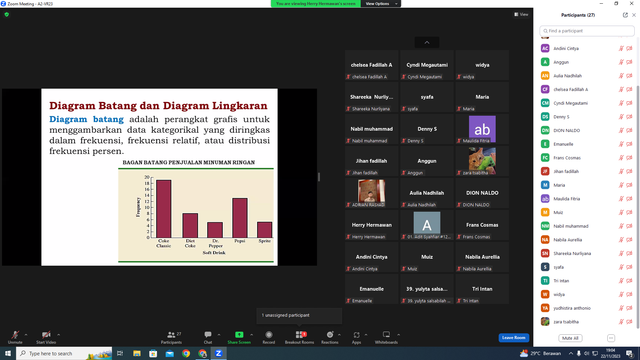640x360 pixels.
Task: Open Microsoft Store from the taskbar
Action: click(x=153, y=353)
